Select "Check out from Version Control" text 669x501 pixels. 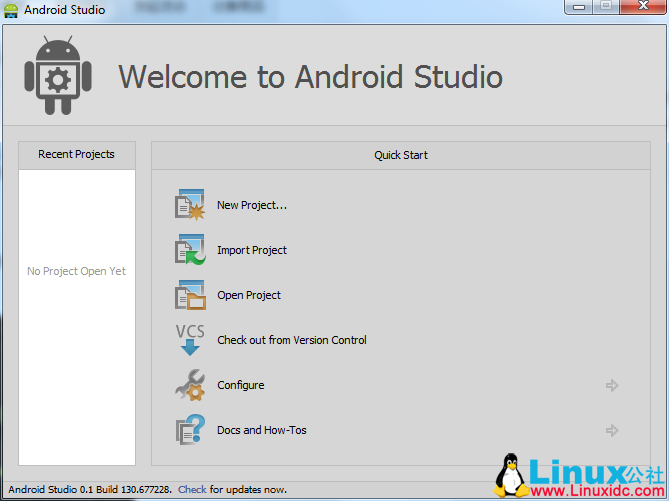pos(292,340)
